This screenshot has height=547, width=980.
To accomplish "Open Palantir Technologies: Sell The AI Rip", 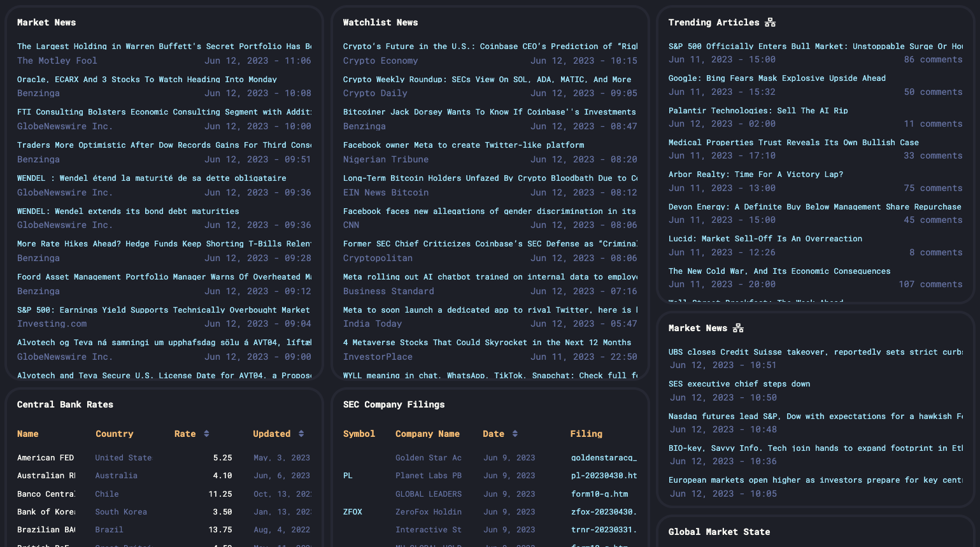I will [x=758, y=111].
